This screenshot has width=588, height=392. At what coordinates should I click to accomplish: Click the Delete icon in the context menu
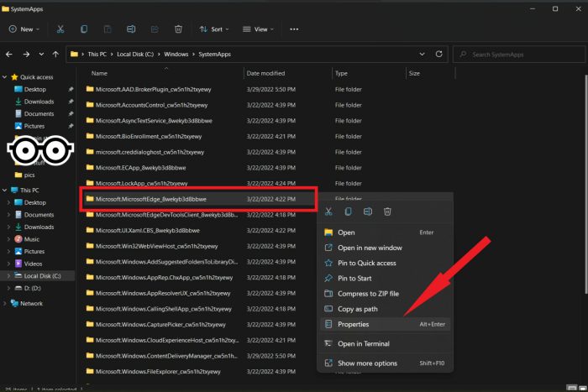(387, 212)
